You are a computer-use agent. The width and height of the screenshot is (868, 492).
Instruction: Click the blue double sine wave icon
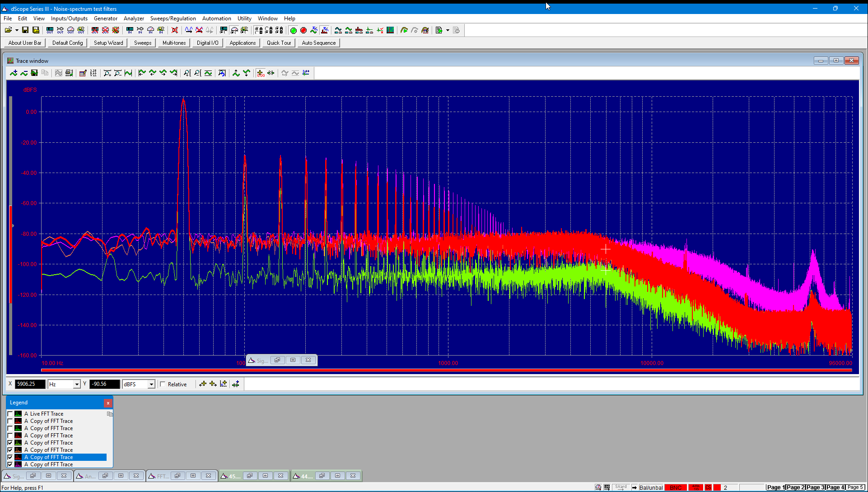(x=188, y=30)
